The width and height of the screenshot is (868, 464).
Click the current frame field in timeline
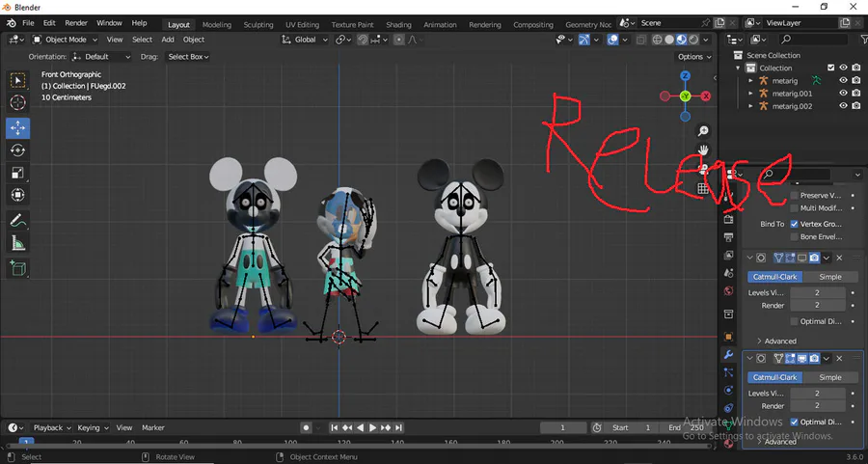(x=563, y=427)
